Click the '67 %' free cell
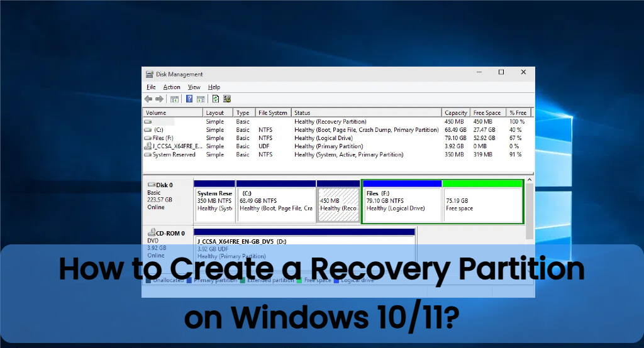Viewport: 644px width, 348px height. click(x=516, y=138)
